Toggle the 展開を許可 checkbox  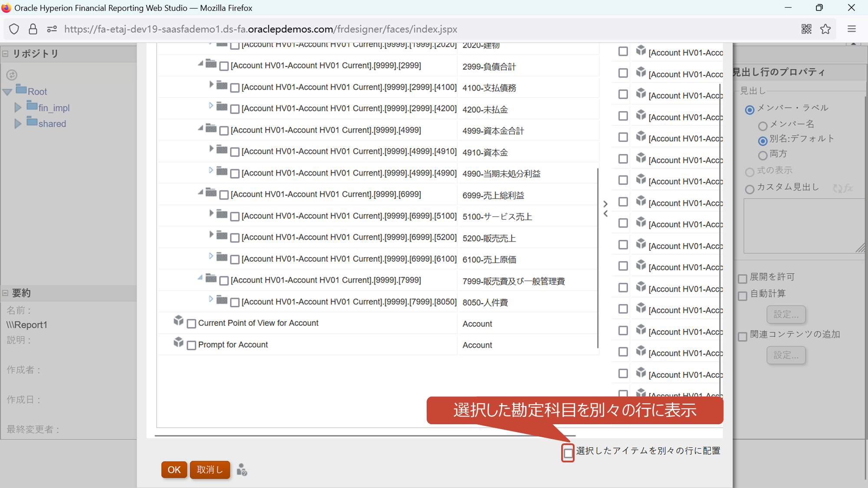(x=743, y=278)
